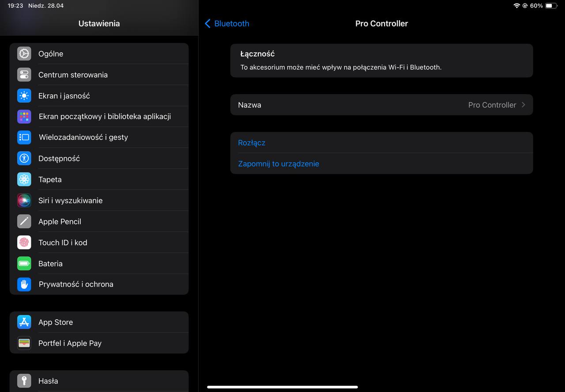Tap the 19:23 clock

coord(15,6)
